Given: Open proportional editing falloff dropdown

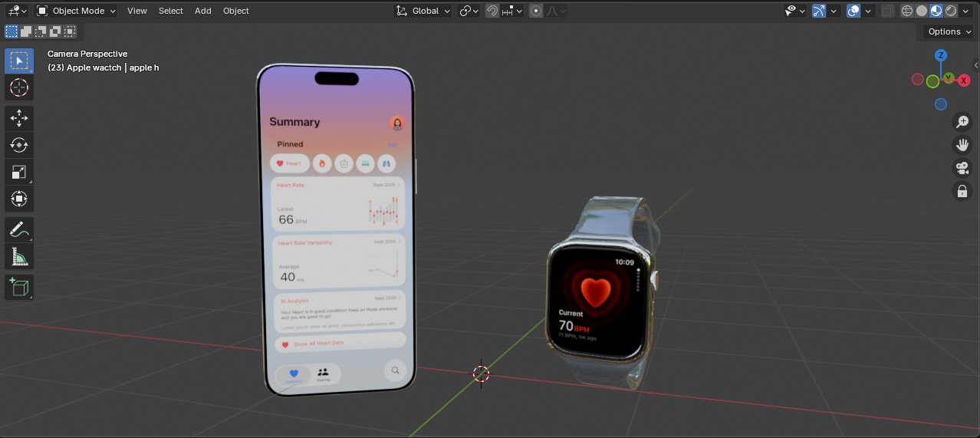Looking at the screenshot, I should 556,11.
